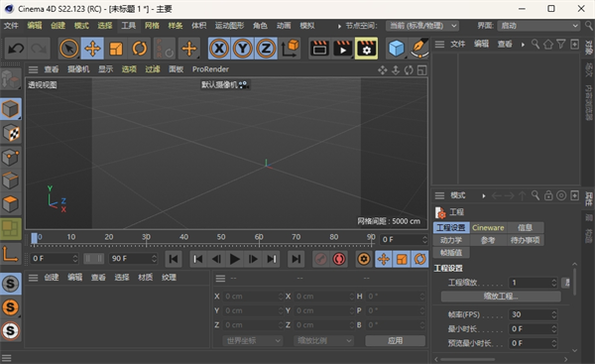Click the top S snap icon

point(10,284)
